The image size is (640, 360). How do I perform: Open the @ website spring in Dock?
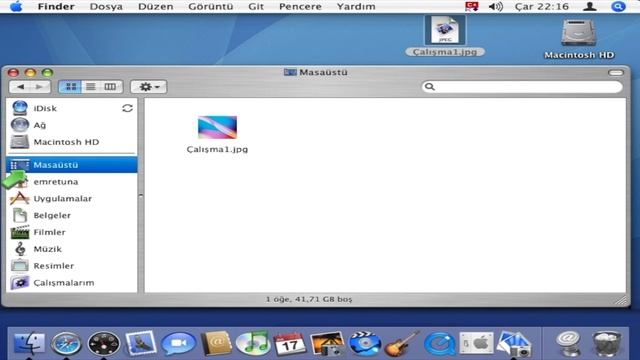569,344
